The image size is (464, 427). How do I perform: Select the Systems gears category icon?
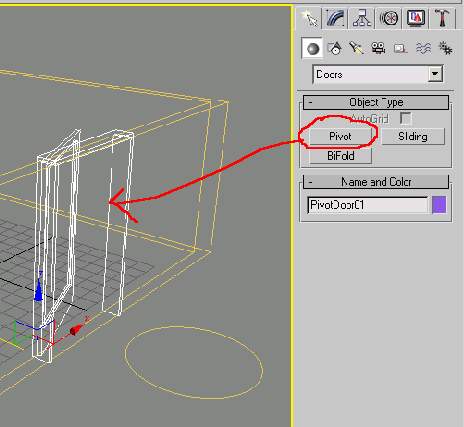(x=445, y=49)
